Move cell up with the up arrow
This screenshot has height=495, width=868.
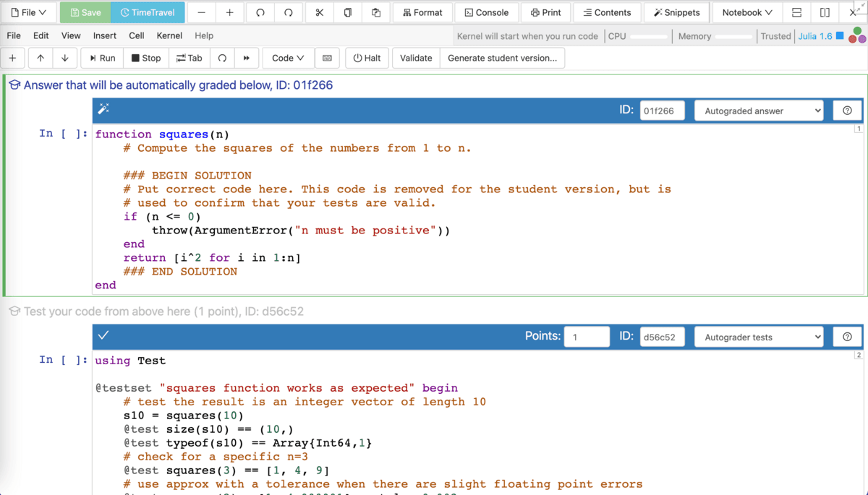coord(41,58)
